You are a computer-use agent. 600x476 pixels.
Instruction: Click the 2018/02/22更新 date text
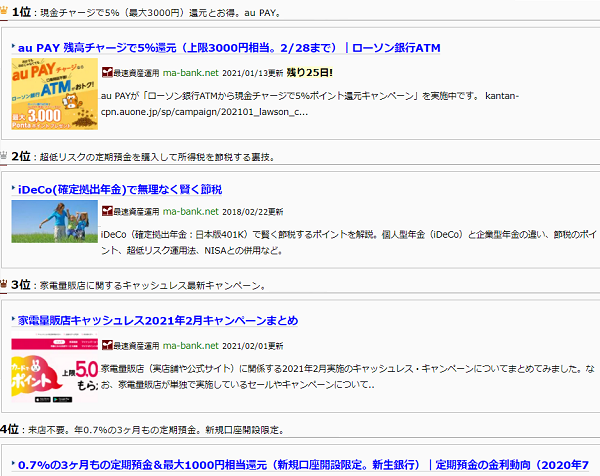pos(253,212)
